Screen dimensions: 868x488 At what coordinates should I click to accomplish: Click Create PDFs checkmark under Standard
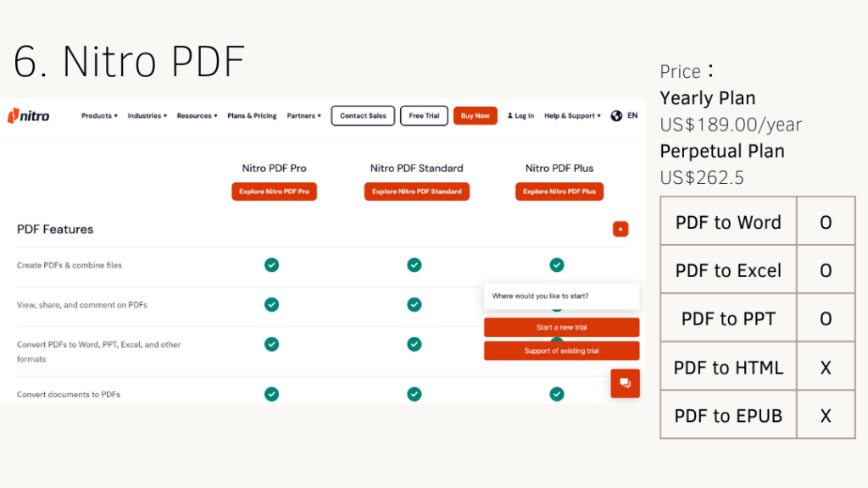point(414,265)
